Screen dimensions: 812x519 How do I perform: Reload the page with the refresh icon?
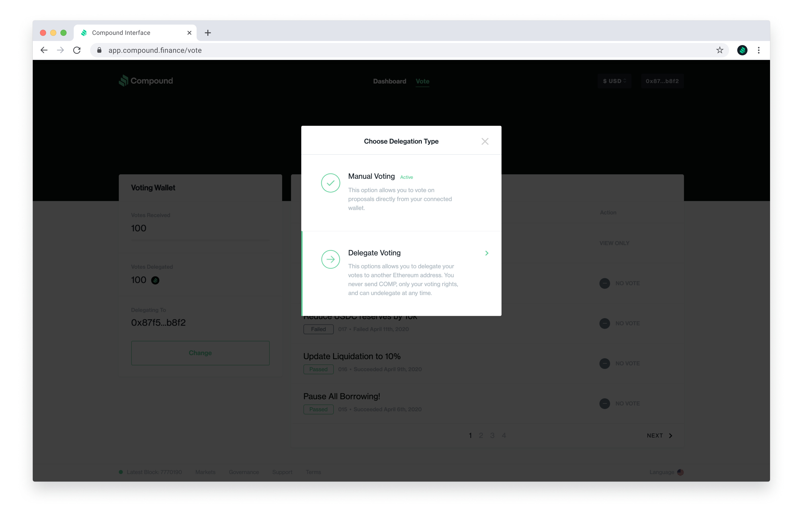[77, 50]
